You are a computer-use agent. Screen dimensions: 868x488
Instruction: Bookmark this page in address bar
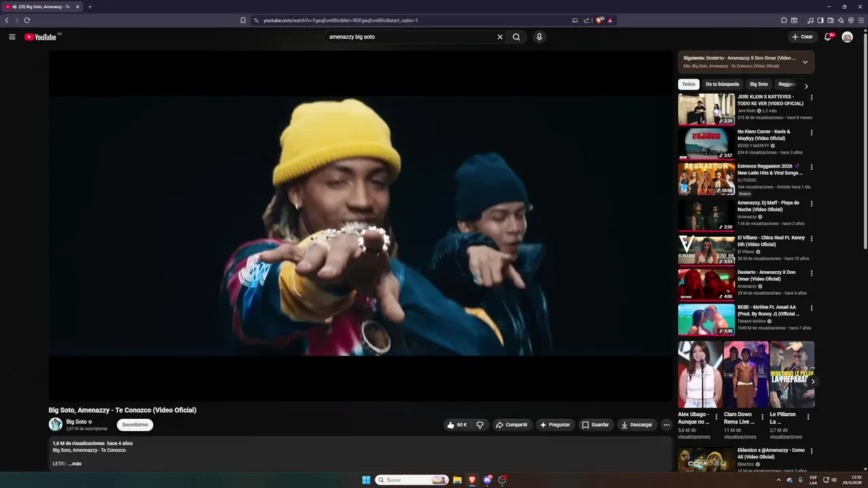click(x=243, y=20)
